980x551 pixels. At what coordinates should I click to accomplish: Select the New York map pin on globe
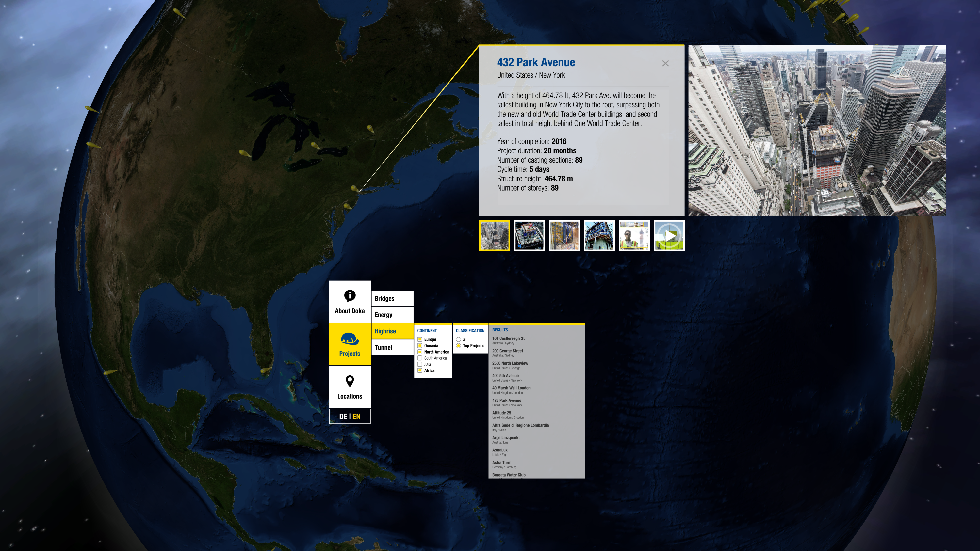coord(354,188)
